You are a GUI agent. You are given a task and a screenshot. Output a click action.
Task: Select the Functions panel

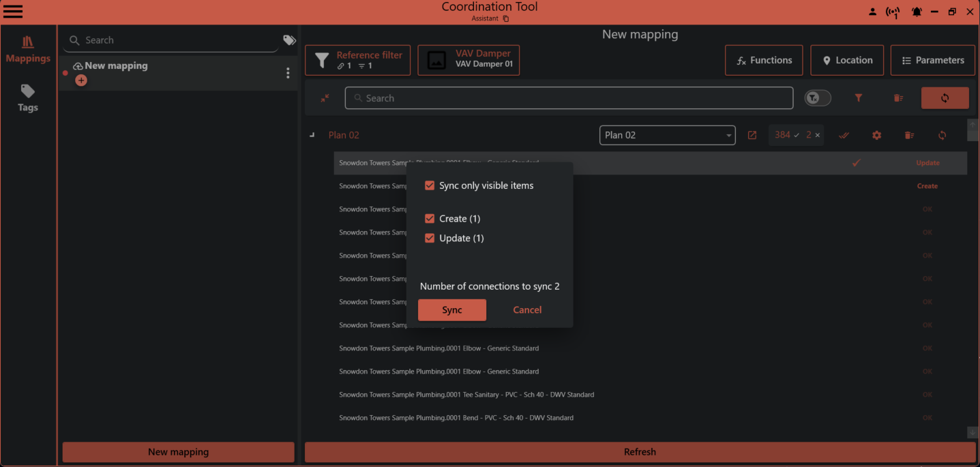tap(763, 60)
